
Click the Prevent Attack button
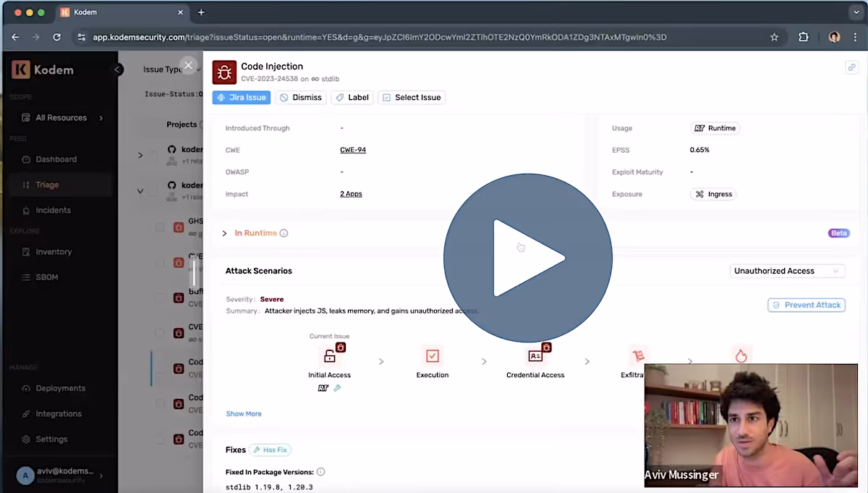click(807, 305)
